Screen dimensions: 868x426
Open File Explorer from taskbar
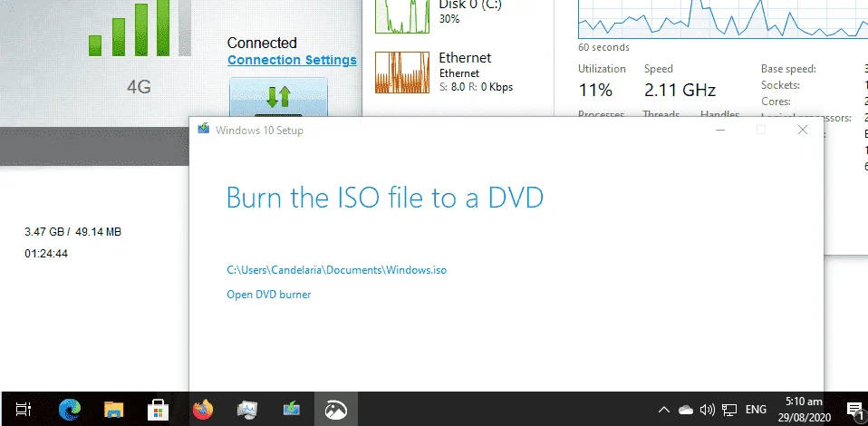coord(114,410)
